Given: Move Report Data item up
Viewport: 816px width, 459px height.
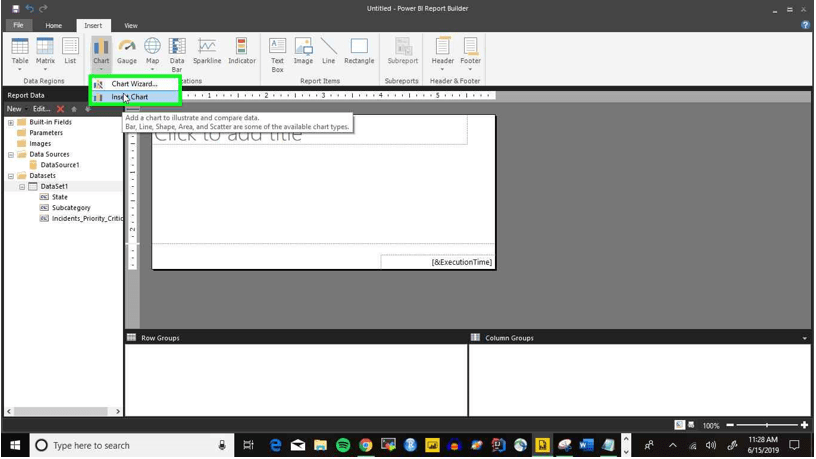Looking at the screenshot, I should pos(74,109).
